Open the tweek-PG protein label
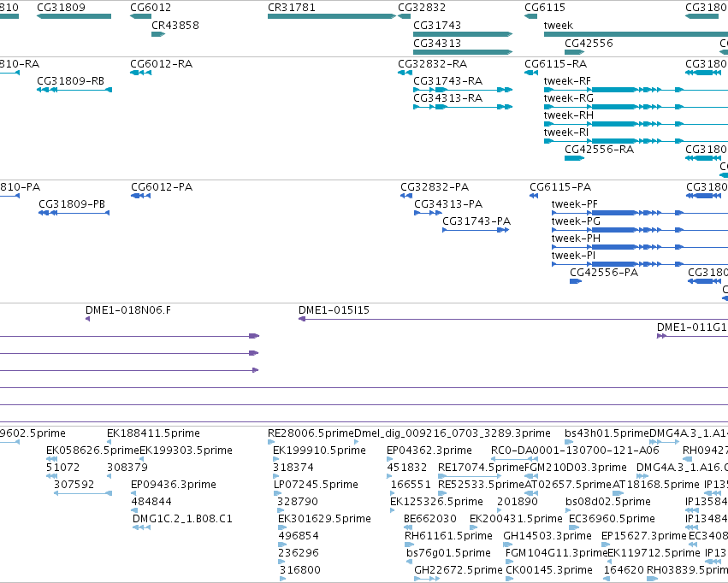The height and width of the screenshot is (583, 728). [576, 221]
